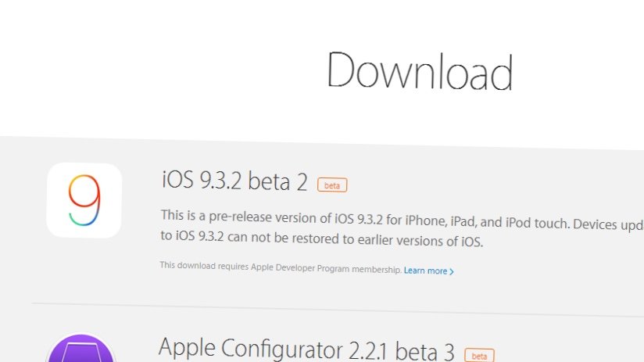Open Apple Configurator 2.2.1 beta 3 title

click(306, 349)
